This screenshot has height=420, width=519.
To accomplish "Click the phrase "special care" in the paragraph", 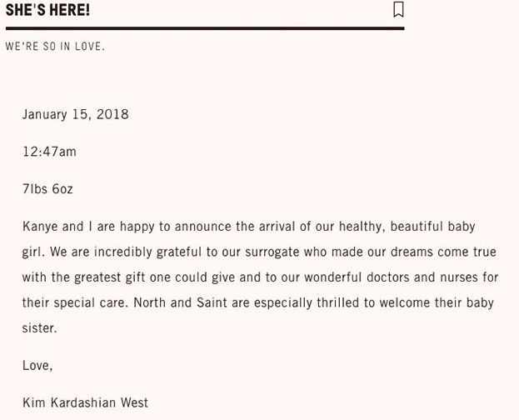I will click(x=90, y=302).
